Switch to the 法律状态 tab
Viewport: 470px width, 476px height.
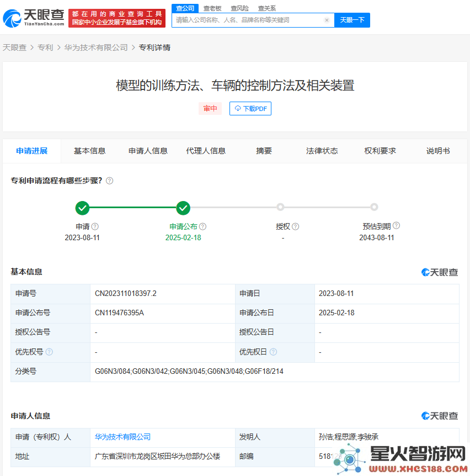(x=322, y=151)
